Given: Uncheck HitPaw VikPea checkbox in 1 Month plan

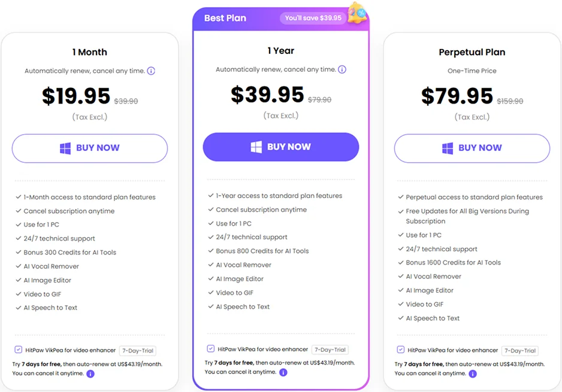Looking at the screenshot, I should pyautogui.click(x=19, y=350).
